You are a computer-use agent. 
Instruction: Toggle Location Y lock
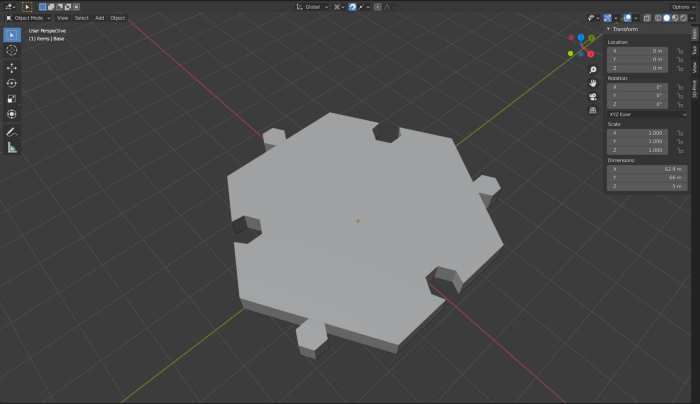(679, 59)
